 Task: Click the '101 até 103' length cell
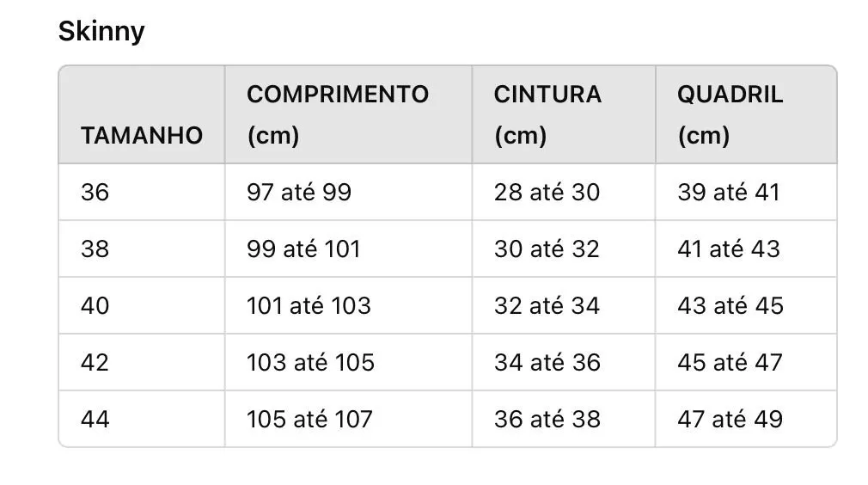(348, 305)
